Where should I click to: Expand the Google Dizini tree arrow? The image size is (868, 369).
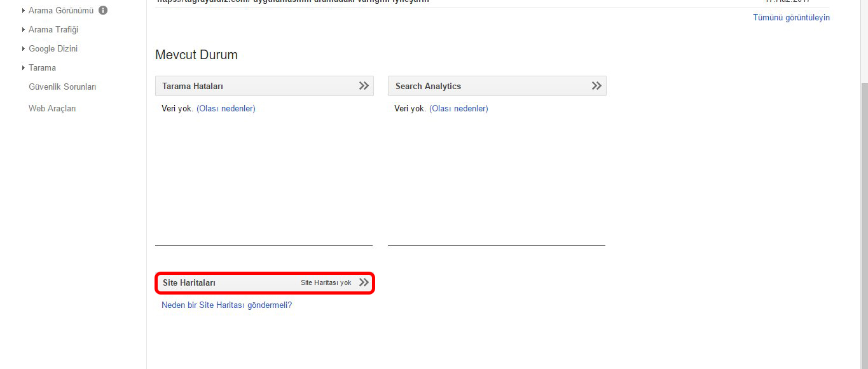(24, 49)
